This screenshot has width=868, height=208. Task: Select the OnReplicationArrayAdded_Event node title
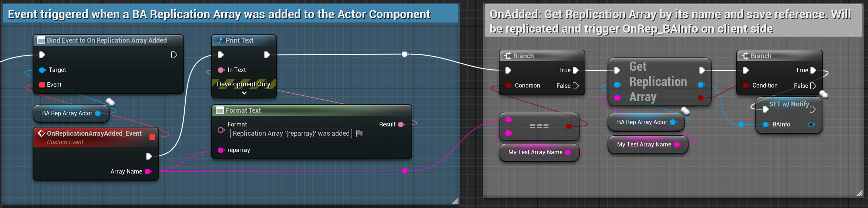pyautogui.click(x=94, y=133)
